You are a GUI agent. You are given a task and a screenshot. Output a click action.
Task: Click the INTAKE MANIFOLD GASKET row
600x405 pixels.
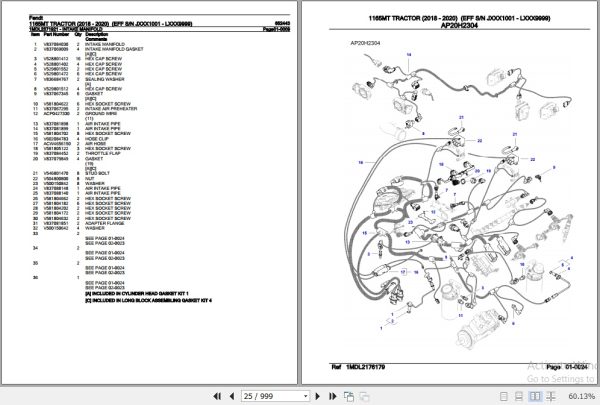tap(88, 49)
